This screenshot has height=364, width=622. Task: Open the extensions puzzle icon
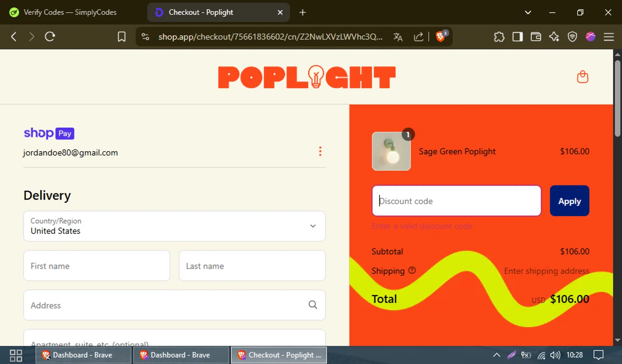point(499,37)
